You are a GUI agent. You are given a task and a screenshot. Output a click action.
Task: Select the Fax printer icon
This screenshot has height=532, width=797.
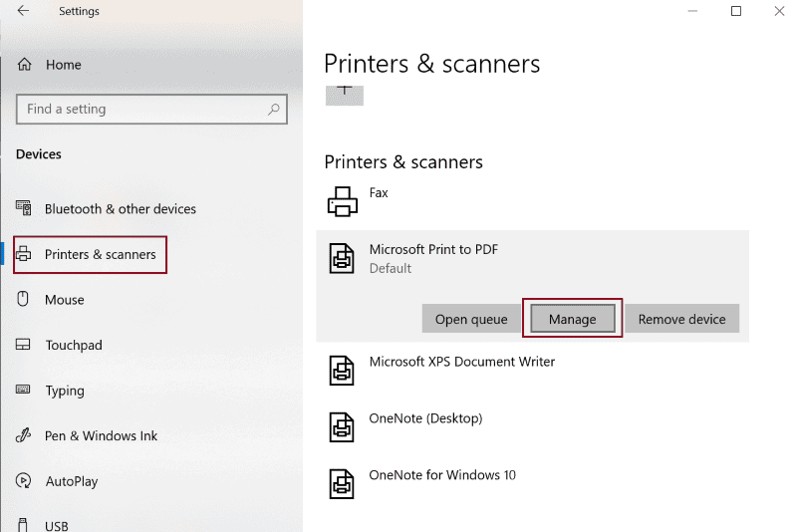342,201
